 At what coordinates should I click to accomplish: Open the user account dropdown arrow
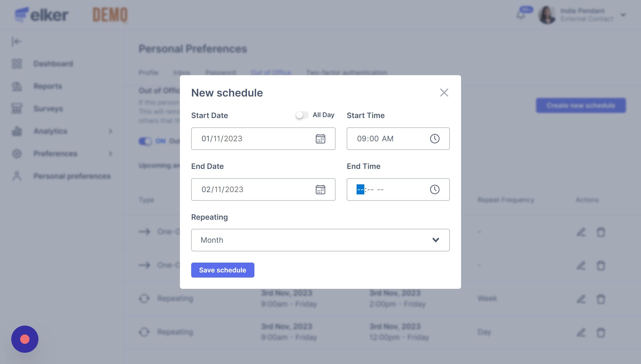click(x=623, y=15)
